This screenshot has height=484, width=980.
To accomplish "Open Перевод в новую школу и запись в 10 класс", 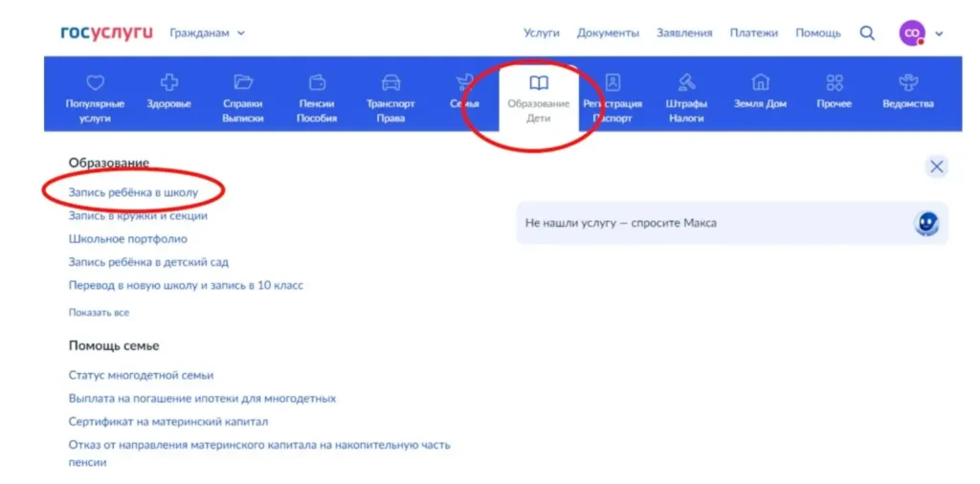I will click(x=186, y=285).
